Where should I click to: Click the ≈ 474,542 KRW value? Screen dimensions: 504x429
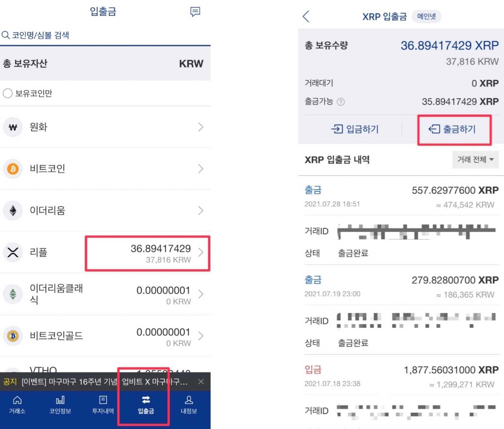point(465,205)
